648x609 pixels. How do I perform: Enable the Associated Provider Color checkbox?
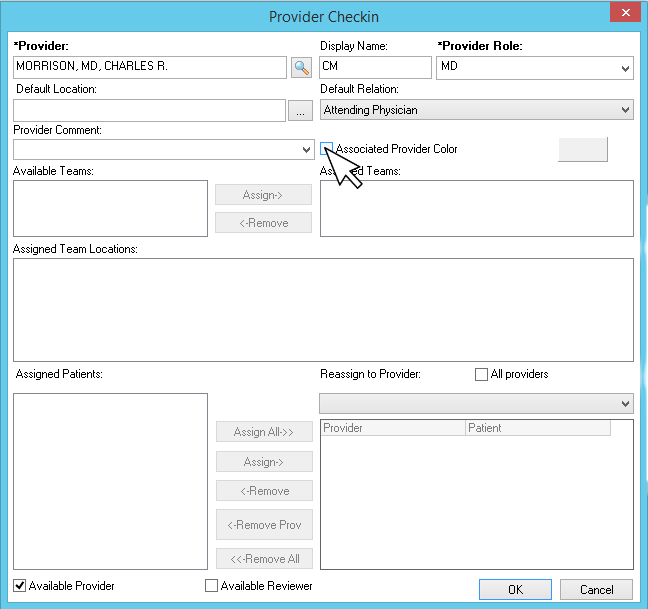click(327, 149)
